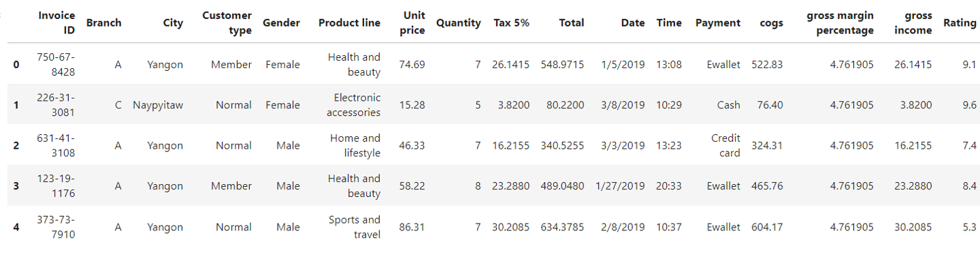The height and width of the screenshot is (257, 980).
Task: Click the Customer type column header
Action: pos(227,22)
